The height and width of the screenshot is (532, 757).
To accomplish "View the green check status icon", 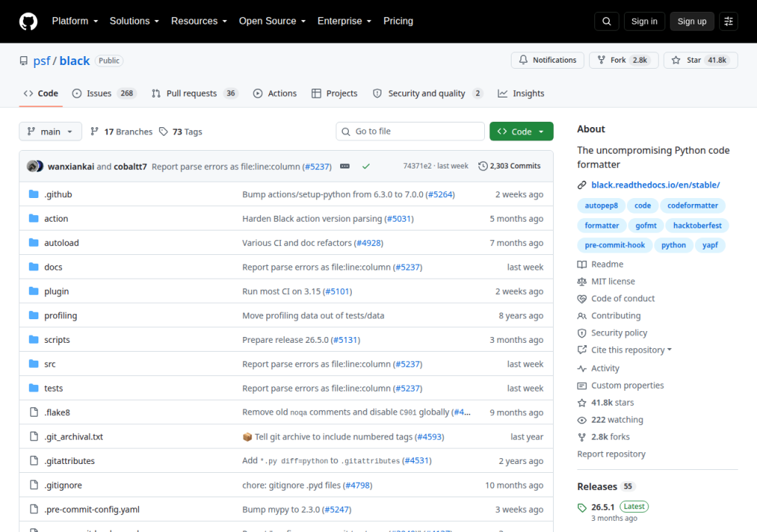I will tap(366, 166).
